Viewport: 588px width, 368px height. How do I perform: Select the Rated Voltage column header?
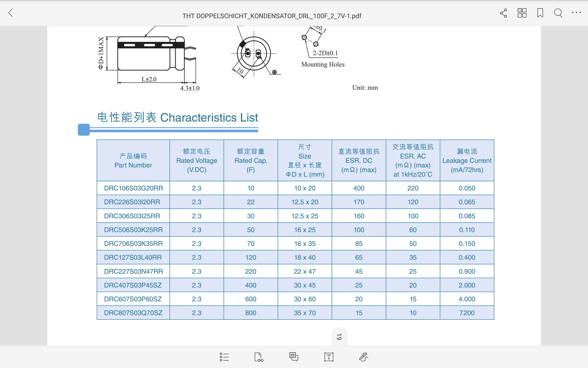point(197,161)
